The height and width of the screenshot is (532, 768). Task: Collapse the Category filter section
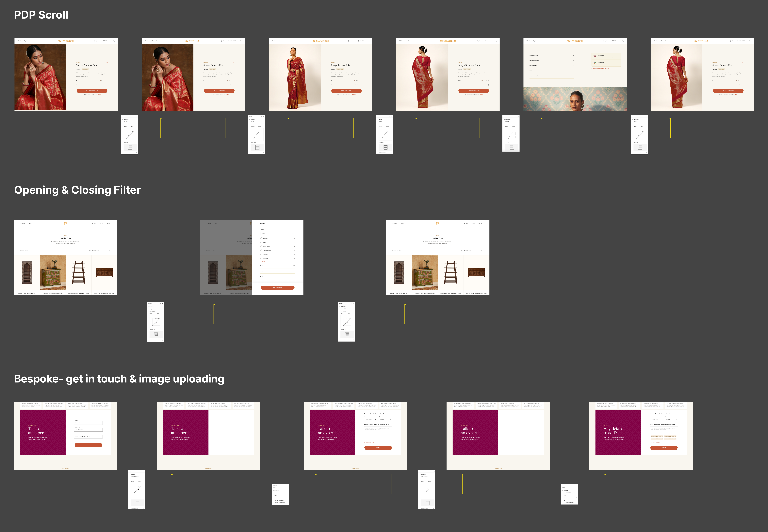(294, 229)
